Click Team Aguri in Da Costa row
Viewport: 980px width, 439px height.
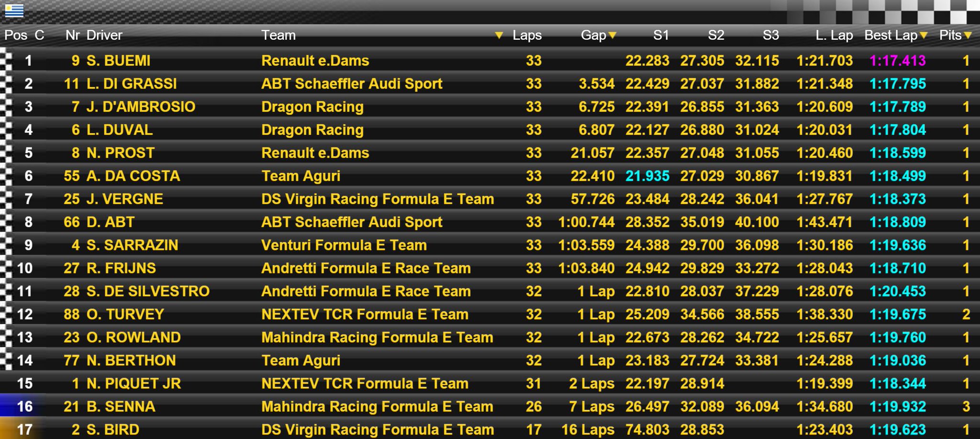pyautogui.click(x=301, y=176)
